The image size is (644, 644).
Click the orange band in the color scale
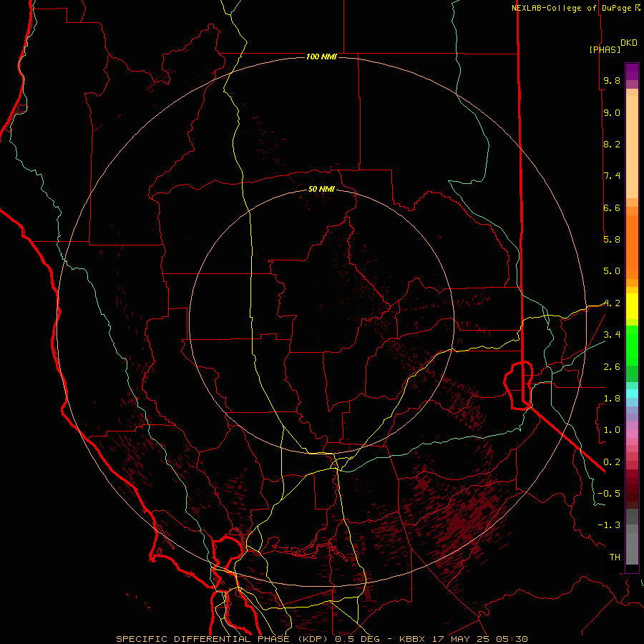632,248
